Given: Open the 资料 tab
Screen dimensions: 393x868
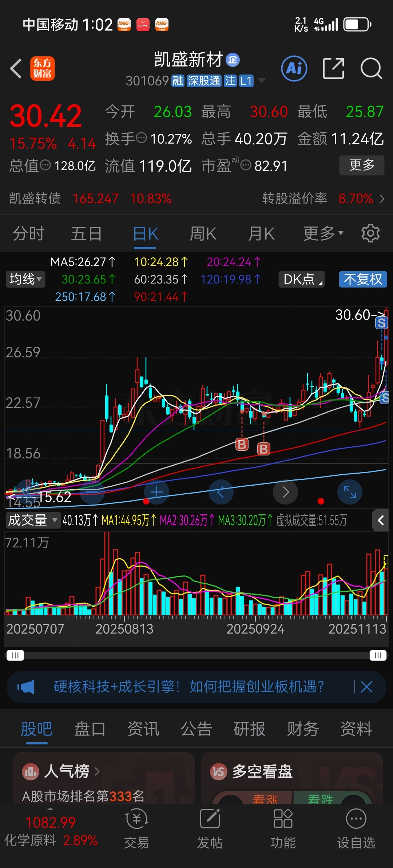Looking at the screenshot, I should point(356,729).
